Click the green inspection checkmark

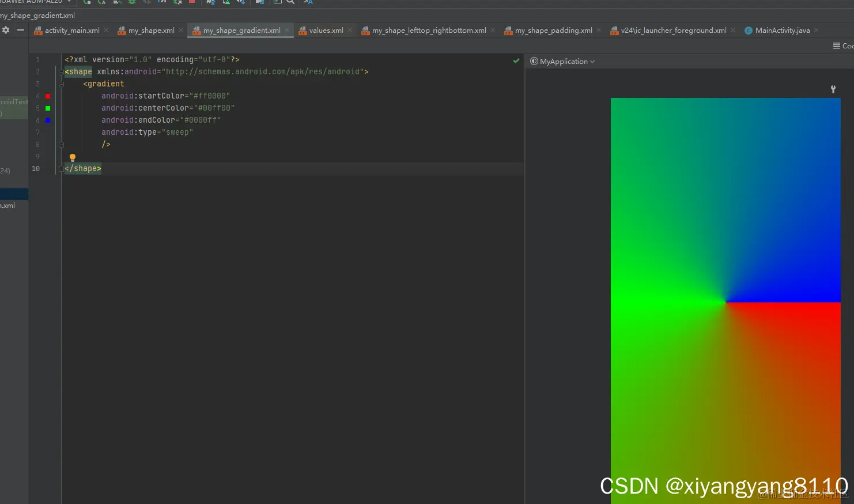coord(516,60)
